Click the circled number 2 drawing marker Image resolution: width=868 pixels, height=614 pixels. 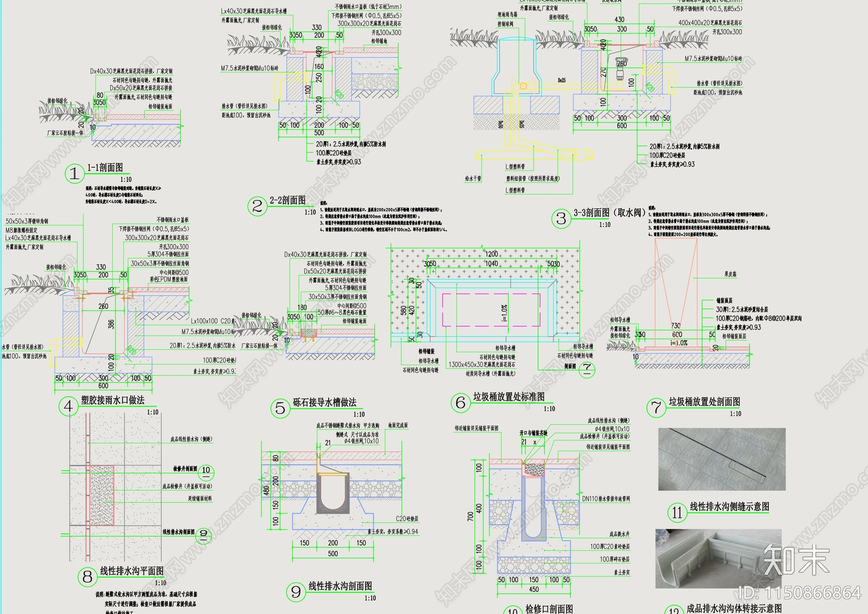pos(257,206)
